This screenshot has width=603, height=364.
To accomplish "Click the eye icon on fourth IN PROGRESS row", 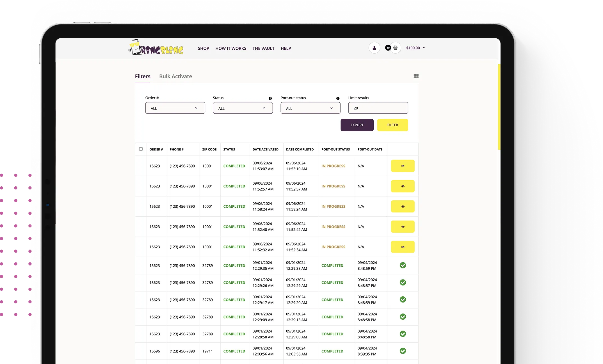I will (x=402, y=226).
